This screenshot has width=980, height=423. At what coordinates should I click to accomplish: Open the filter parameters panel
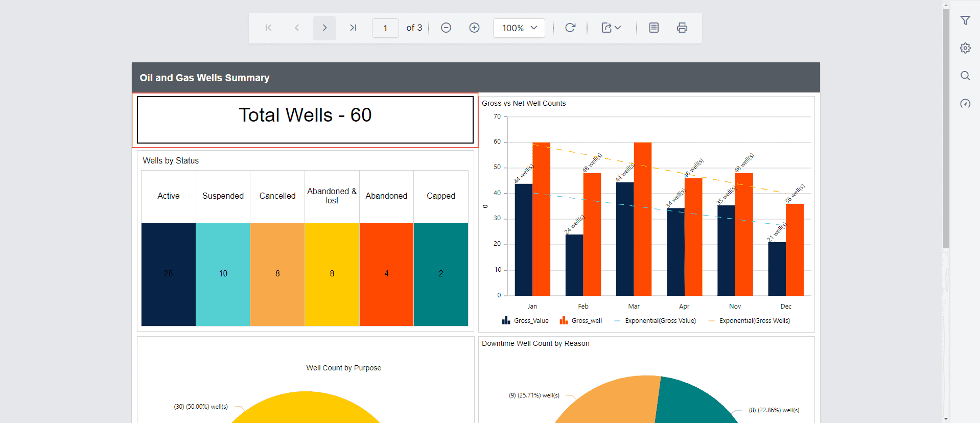click(965, 20)
